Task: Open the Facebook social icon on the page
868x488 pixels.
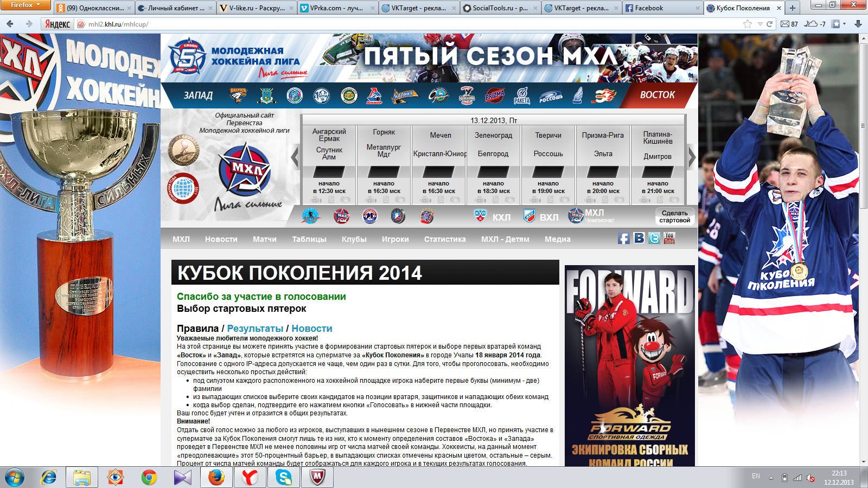Action: click(624, 239)
